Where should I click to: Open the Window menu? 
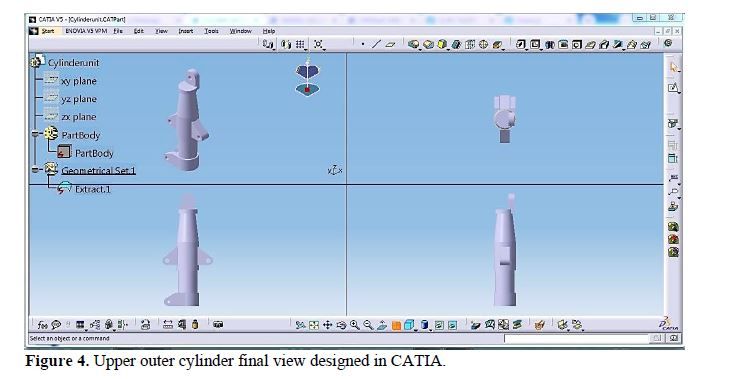241,31
